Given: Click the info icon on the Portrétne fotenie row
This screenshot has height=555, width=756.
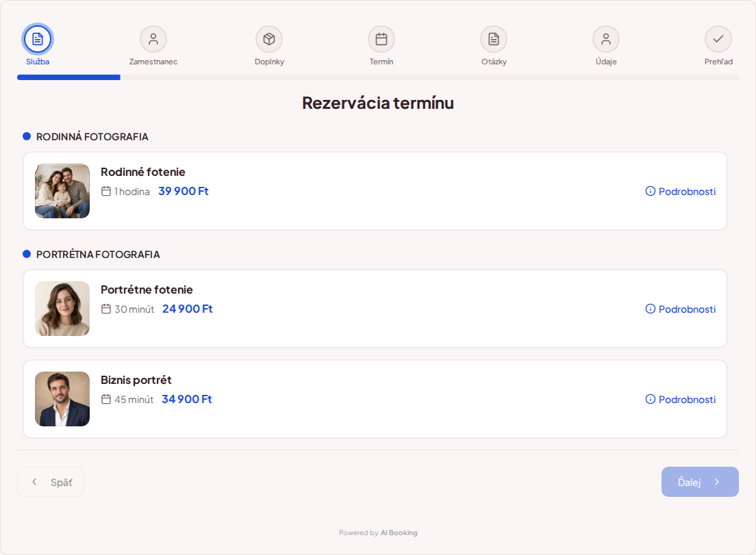Looking at the screenshot, I should point(651,309).
